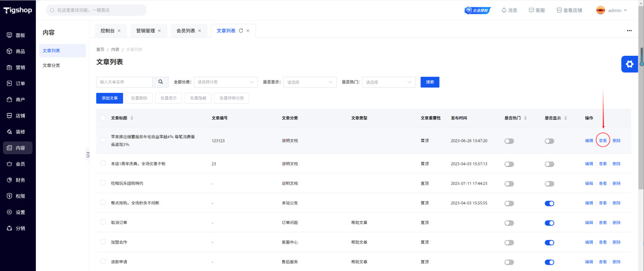
Task: Open the 商品 products sidebar icon
Action: (x=9, y=51)
